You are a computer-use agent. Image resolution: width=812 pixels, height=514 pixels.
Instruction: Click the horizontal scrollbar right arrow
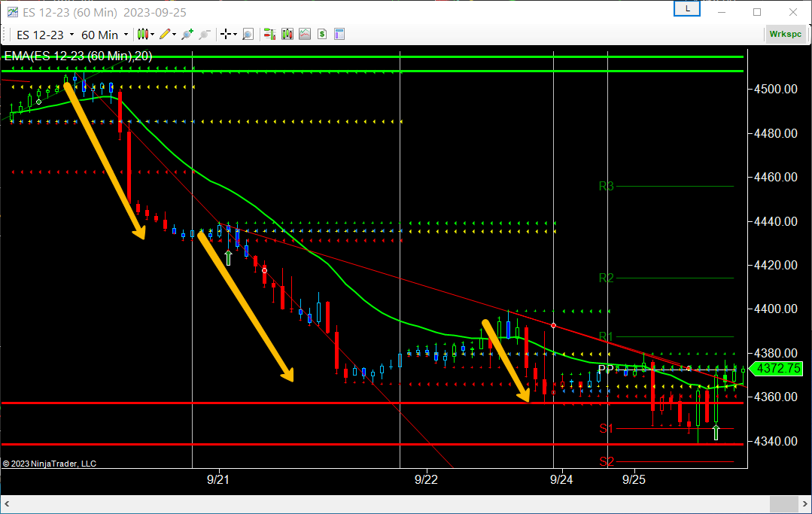[x=804, y=503]
